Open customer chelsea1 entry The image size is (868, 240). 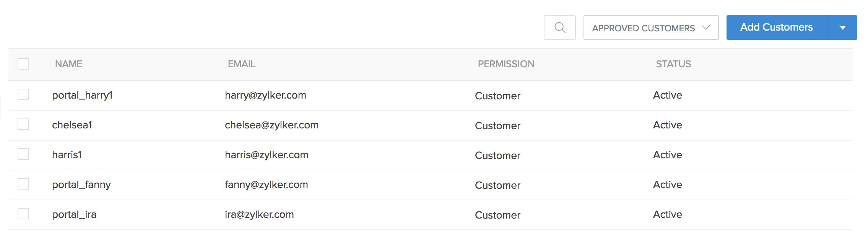pyautogui.click(x=72, y=125)
